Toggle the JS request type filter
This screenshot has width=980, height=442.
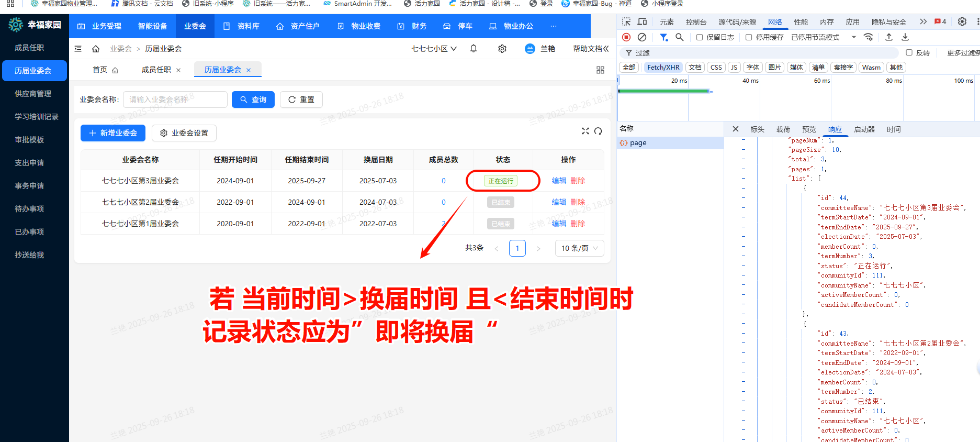[734, 67]
